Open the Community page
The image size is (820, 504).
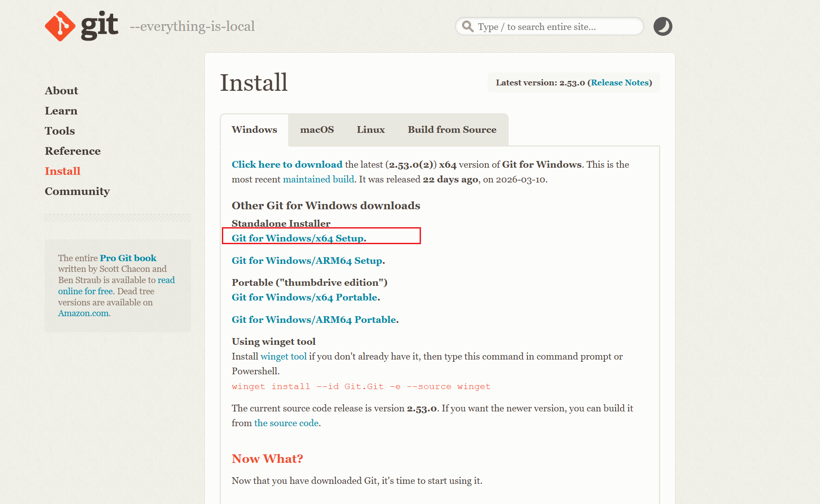pos(77,191)
